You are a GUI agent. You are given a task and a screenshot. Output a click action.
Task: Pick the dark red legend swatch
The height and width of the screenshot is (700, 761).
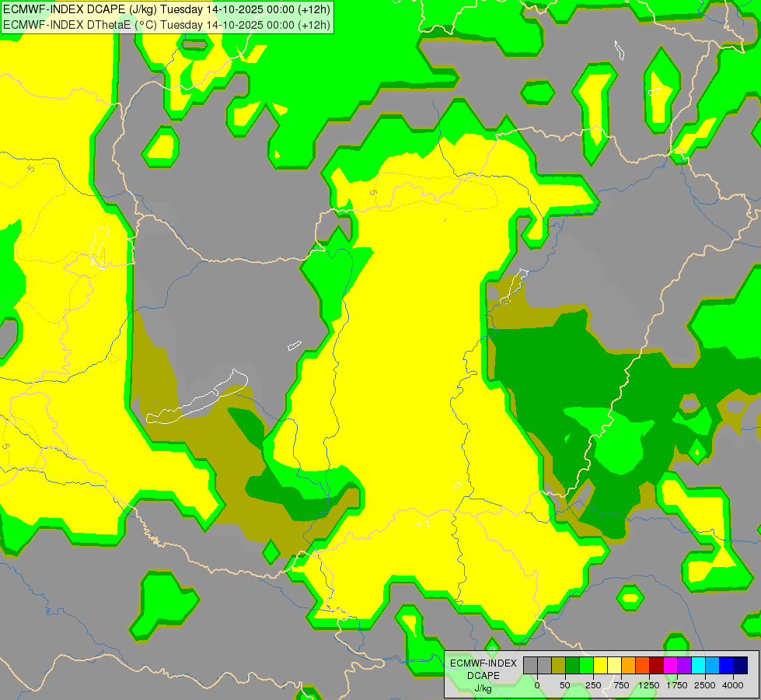tap(657, 665)
